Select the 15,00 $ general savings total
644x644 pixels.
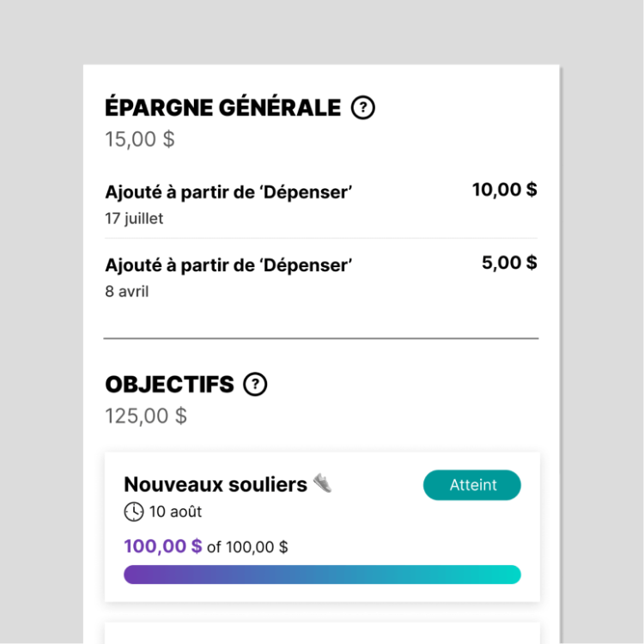pos(140,139)
